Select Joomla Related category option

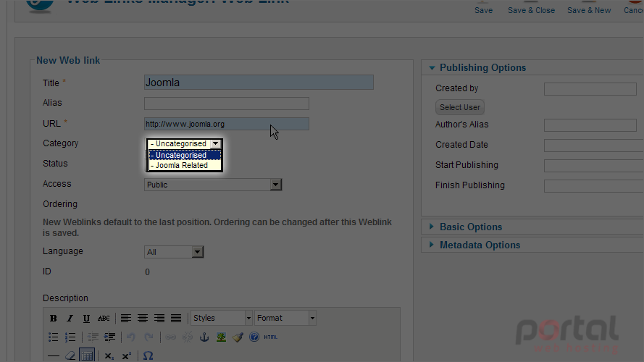[185, 165]
